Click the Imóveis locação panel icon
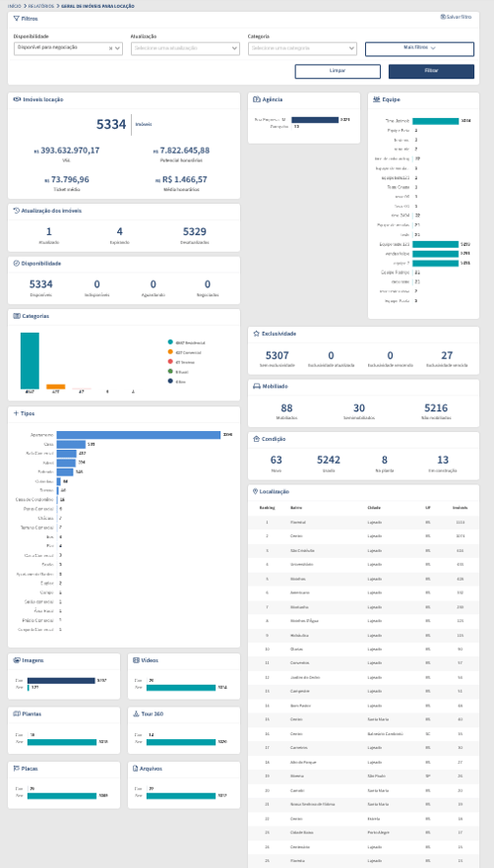Screen dimensions: 494x868 [x=16, y=99]
